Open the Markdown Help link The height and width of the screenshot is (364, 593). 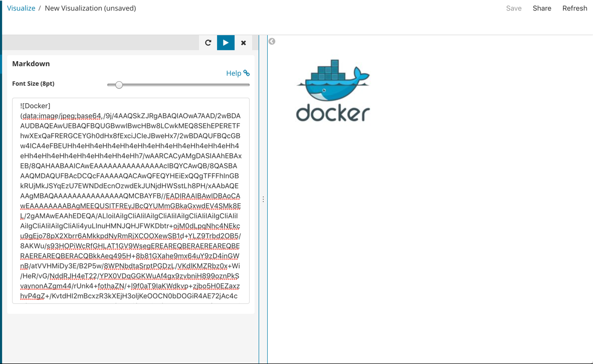click(x=234, y=73)
